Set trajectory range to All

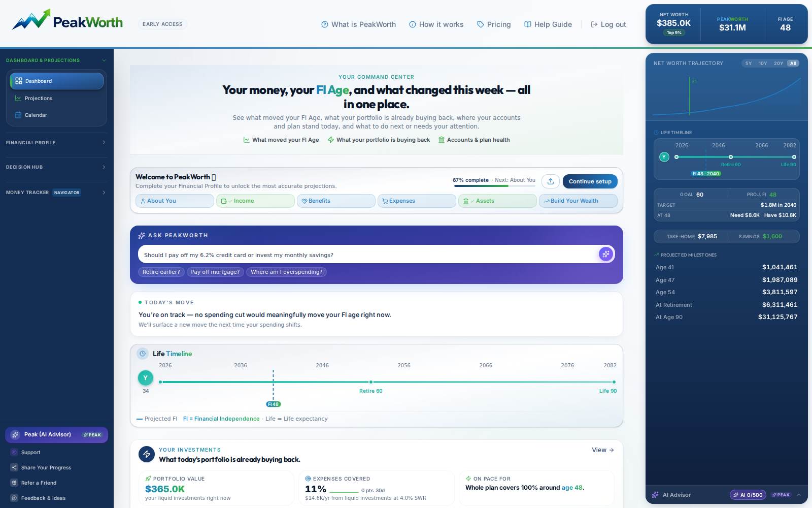[x=793, y=63]
